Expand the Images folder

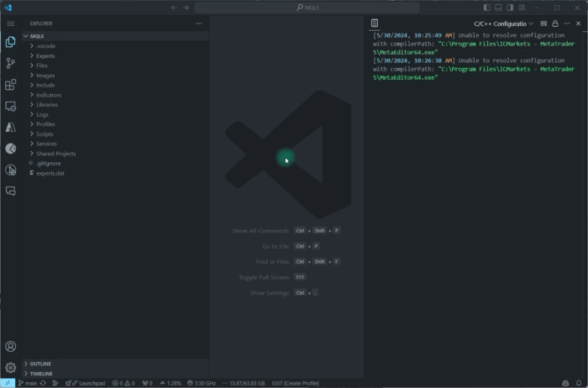tap(115, 76)
